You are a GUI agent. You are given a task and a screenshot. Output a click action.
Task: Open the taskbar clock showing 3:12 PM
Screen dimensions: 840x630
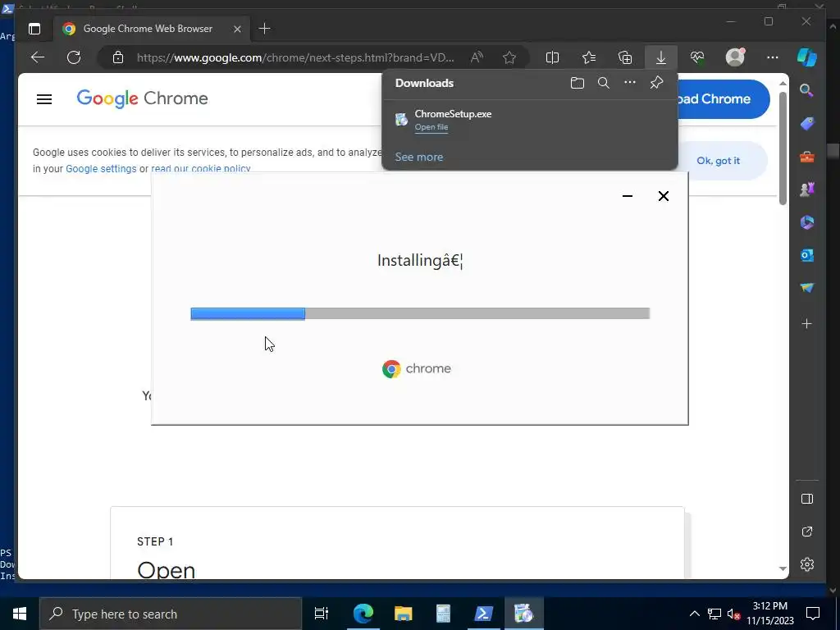(769, 614)
